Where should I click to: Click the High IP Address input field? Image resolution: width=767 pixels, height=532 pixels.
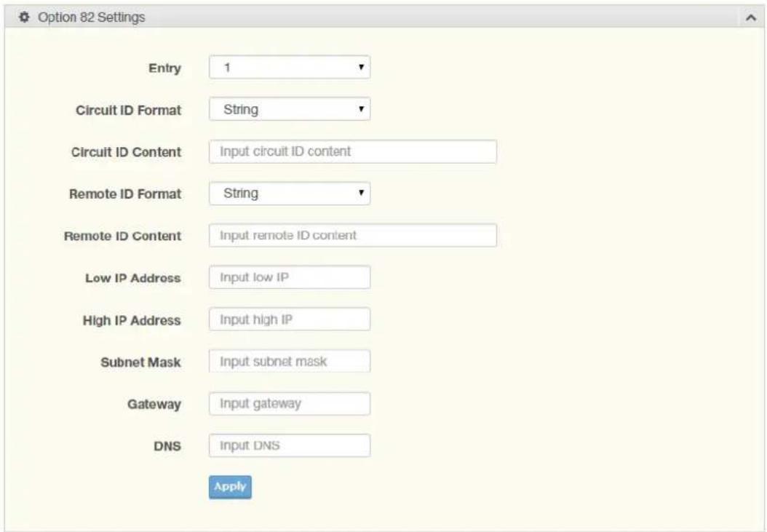click(290, 319)
